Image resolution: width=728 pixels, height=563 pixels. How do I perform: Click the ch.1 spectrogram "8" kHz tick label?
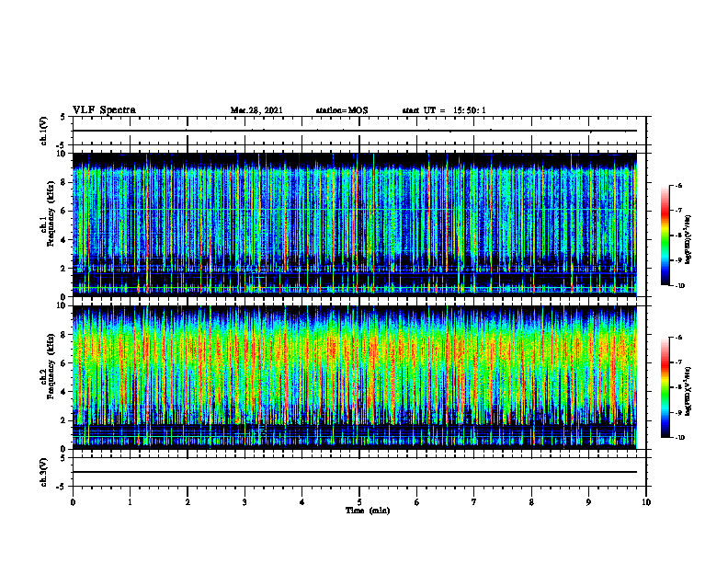[65, 182]
